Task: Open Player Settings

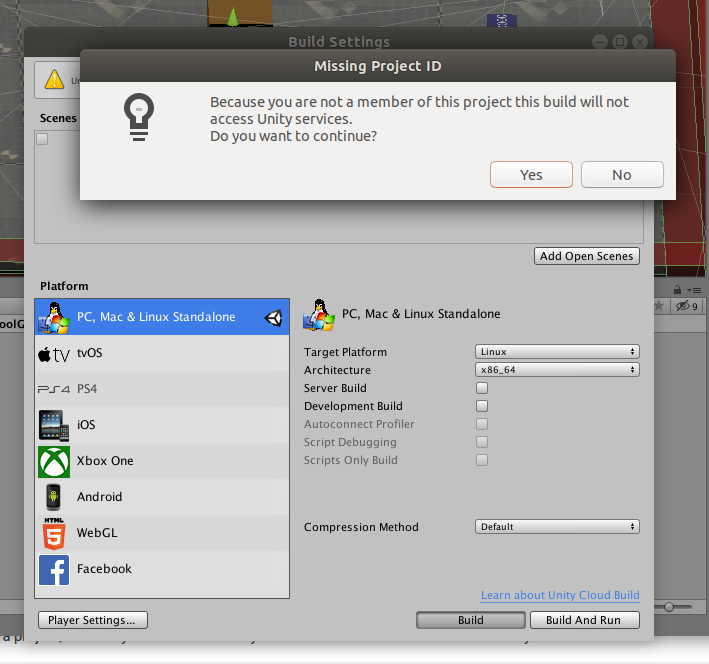Action: tap(92, 620)
